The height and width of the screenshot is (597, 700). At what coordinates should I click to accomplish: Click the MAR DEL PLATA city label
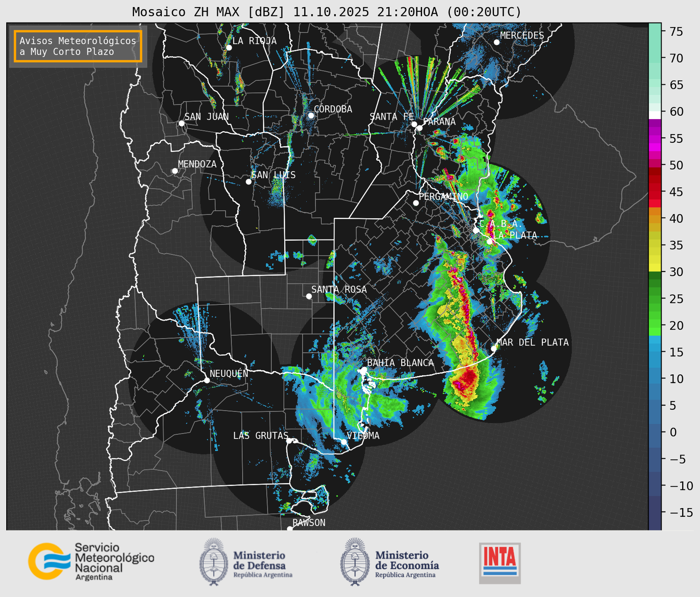(x=532, y=343)
